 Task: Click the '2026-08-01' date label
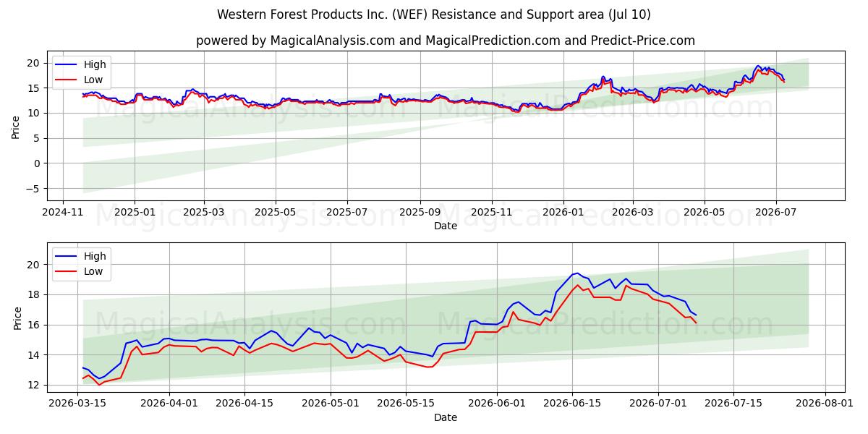tap(825, 404)
